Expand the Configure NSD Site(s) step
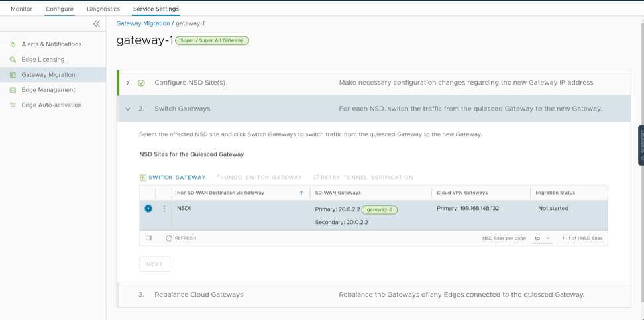 tap(128, 83)
